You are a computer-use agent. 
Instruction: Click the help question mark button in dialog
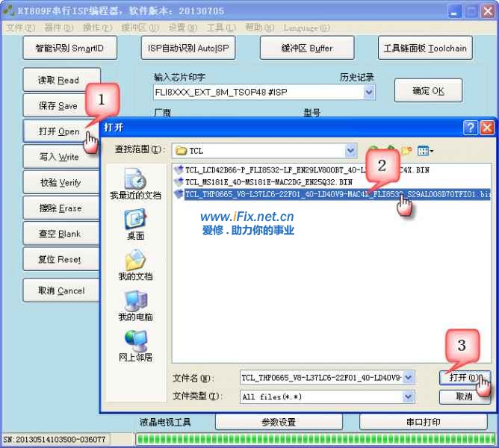pyautogui.click(x=470, y=128)
